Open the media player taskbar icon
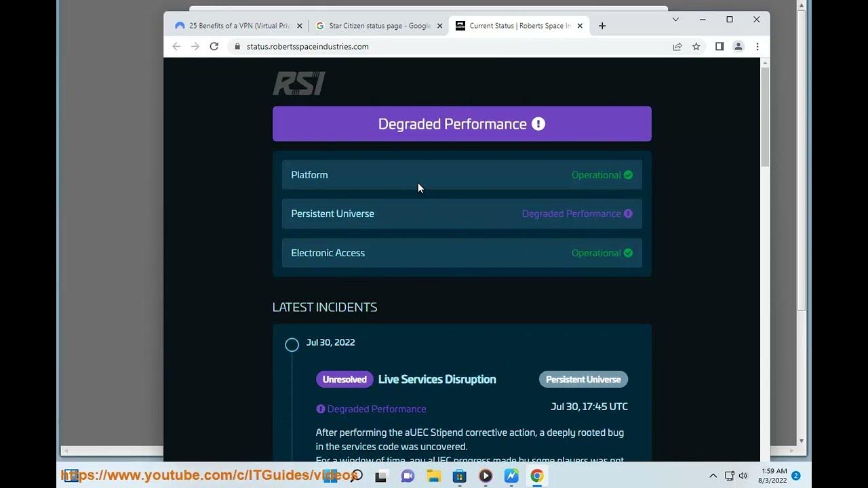Image resolution: width=868 pixels, height=488 pixels. 485,476
